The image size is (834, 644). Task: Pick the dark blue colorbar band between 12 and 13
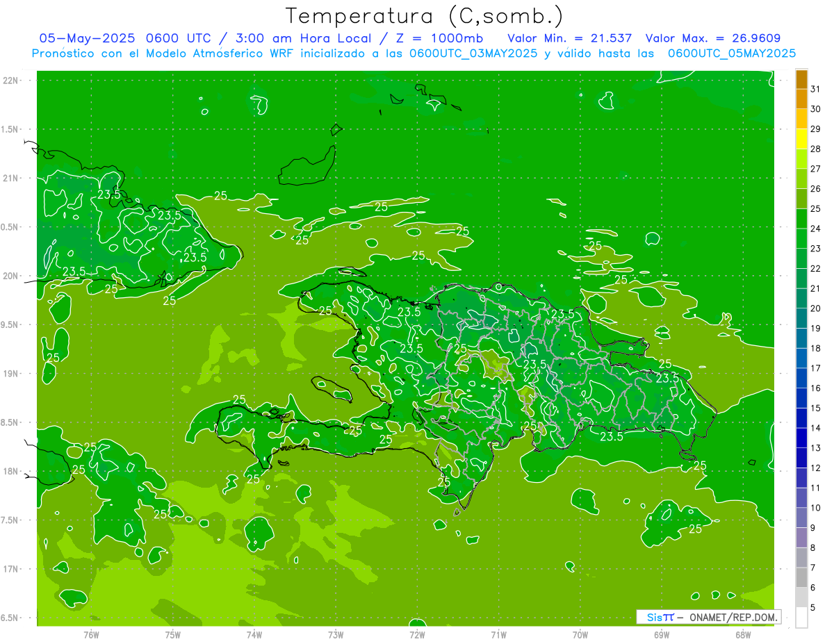point(801,459)
